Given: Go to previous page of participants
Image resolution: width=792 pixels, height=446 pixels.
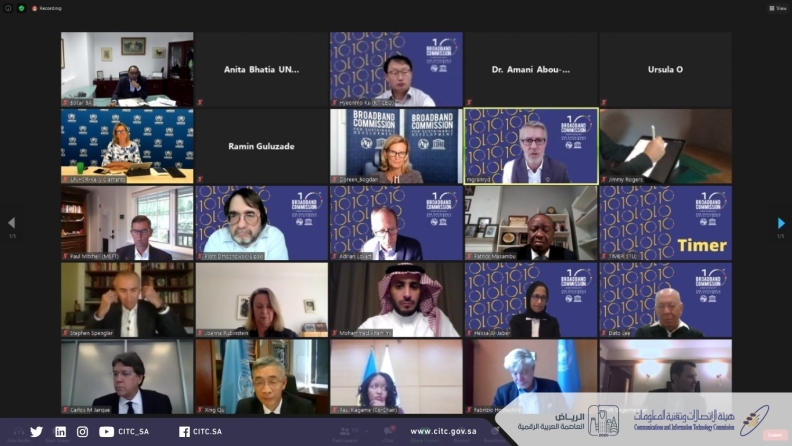Looking at the screenshot, I should pos(12,223).
